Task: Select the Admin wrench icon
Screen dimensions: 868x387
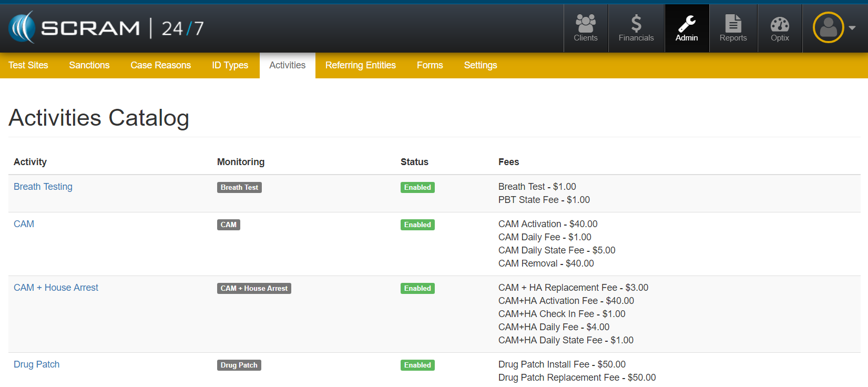Action: click(x=687, y=24)
